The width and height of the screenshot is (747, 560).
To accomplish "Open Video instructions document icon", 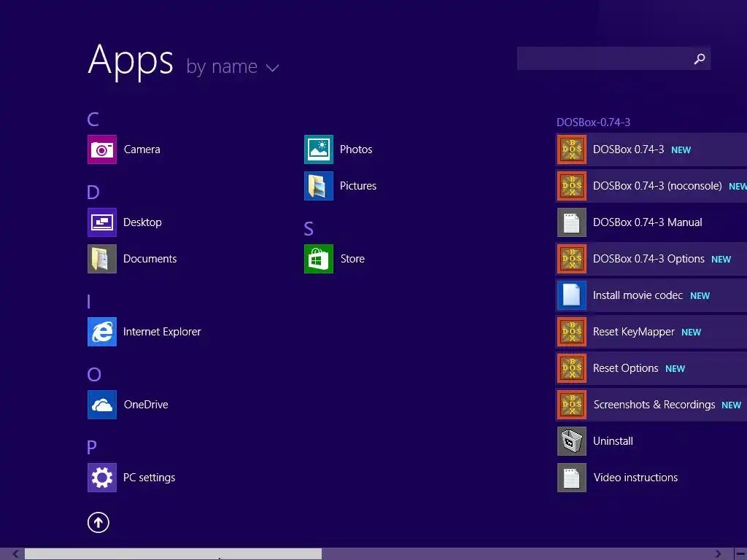I will [572, 478].
